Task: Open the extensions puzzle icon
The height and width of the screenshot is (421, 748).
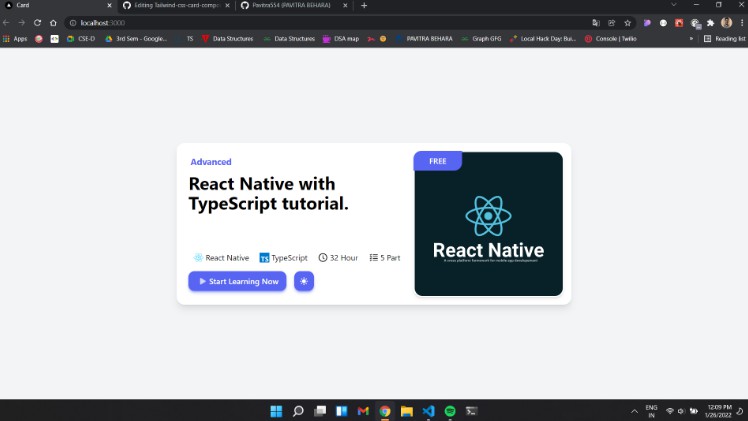Action: click(x=710, y=22)
